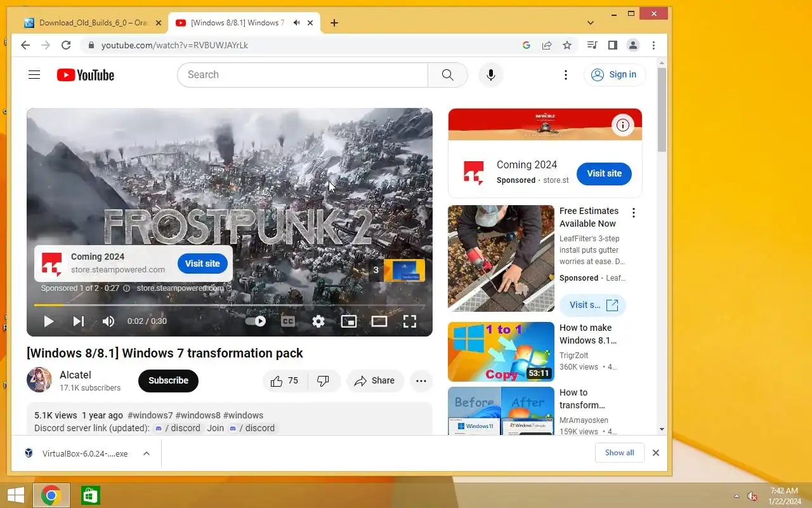
Task: Show hidden system tray icons
Action: pyautogui.click(x=737, y=496)
